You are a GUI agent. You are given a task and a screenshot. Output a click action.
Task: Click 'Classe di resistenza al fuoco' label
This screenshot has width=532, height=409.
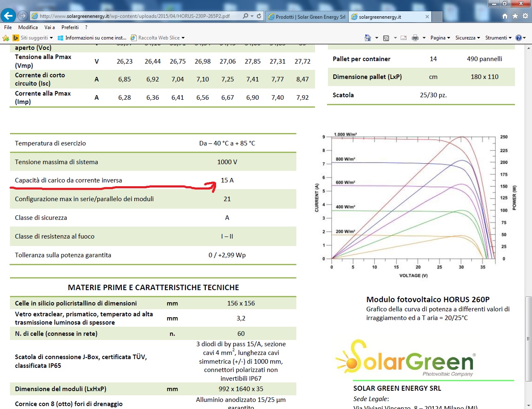(x=54, y=237)
